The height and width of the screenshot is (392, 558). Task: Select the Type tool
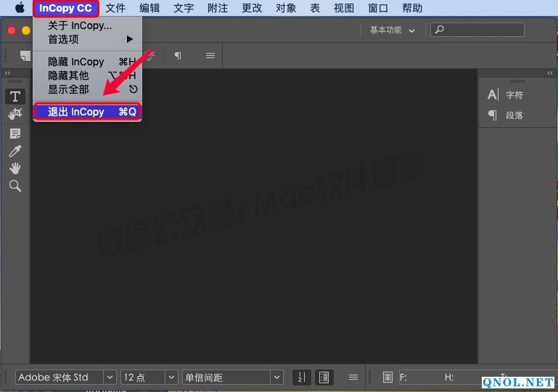(15, 97)
